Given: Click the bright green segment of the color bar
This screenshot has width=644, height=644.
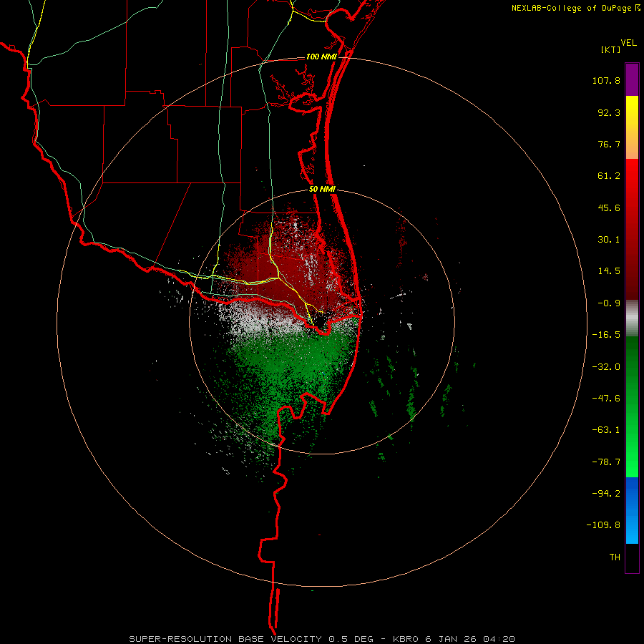Looking at the screenshot, I should point(632,406).
